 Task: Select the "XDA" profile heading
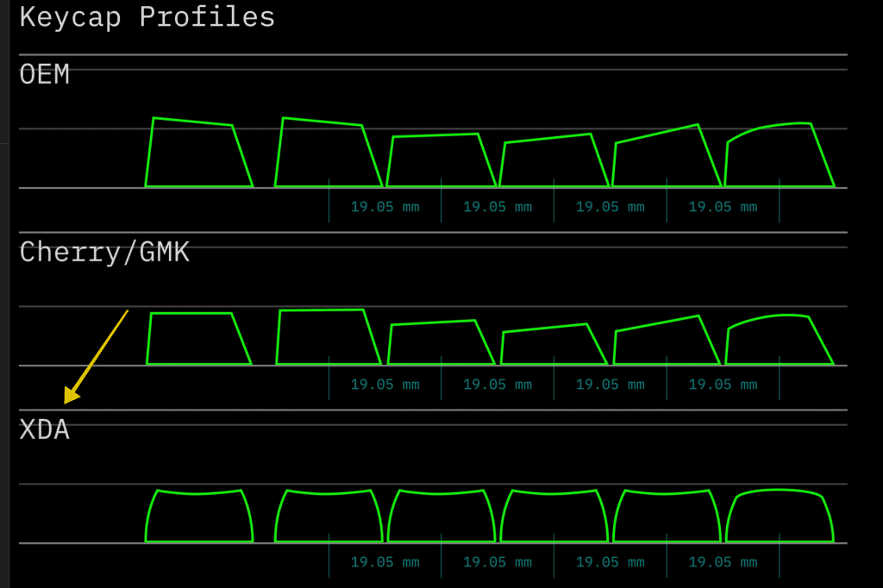click(x=45, y=429)
